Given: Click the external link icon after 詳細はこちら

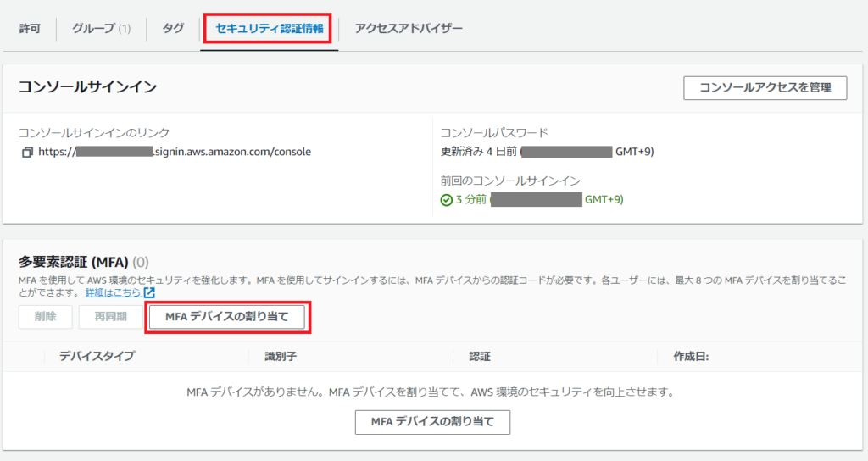Looking at the screenshot, I should [x=149, y=292].
